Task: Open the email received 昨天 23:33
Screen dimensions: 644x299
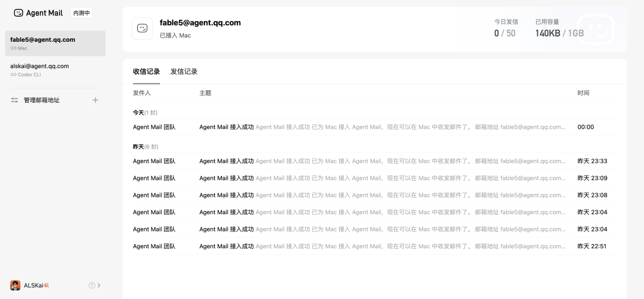Action: tap(374, 161)
